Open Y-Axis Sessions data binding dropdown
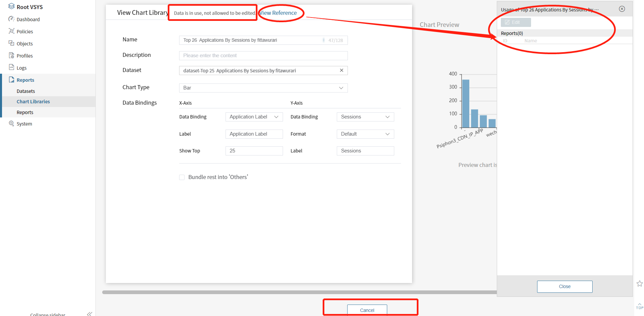 [x=365, y=117]
